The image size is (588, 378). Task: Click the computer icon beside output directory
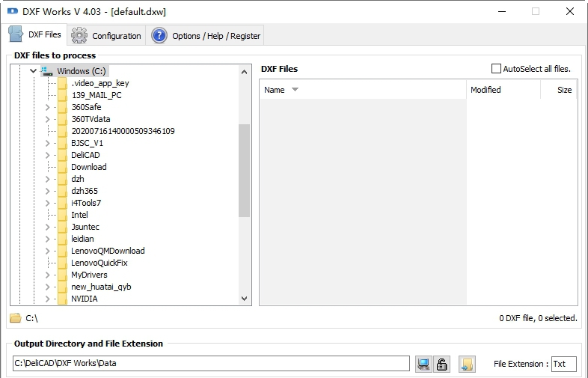click(x=423, y=364)
